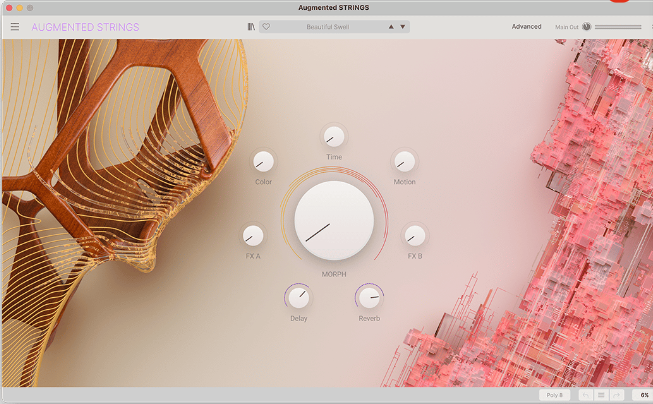Image resolution: width=653 pixels, height=404 pixels.
Task: Open the preset library browser icon
Action: 251,27
